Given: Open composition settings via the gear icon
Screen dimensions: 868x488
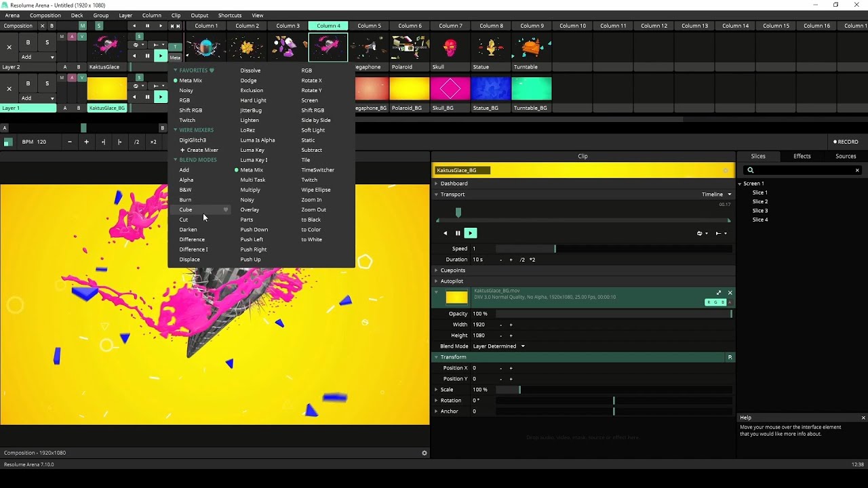Looking at the screenshot, I should click(x=424, y=453).
